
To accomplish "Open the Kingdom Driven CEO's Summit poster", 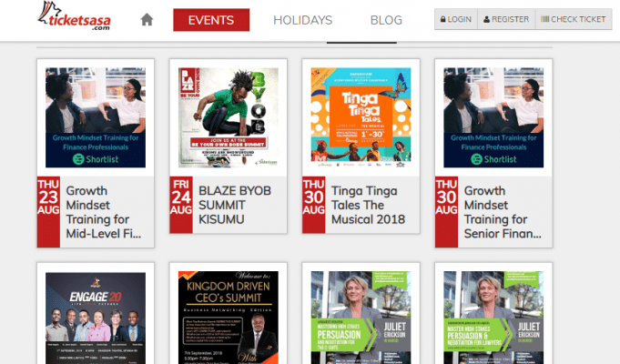I will coord(229,318).
